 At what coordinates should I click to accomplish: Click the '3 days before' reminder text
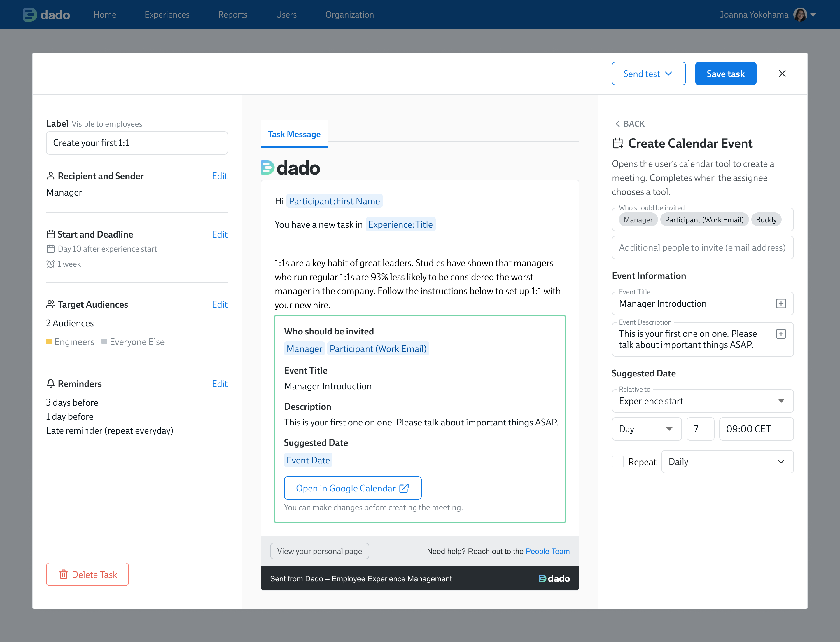(x=72, y=402)
